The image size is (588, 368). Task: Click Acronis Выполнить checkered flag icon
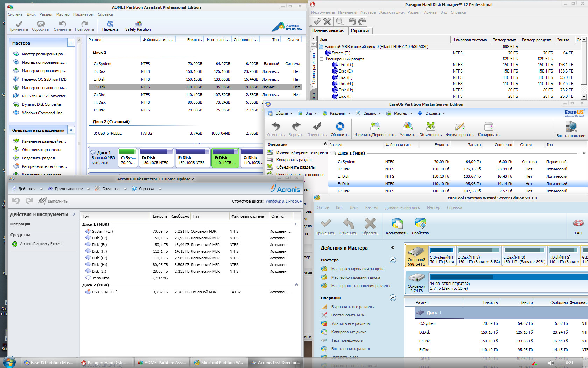pyautogui.click(x=42, y=201)
